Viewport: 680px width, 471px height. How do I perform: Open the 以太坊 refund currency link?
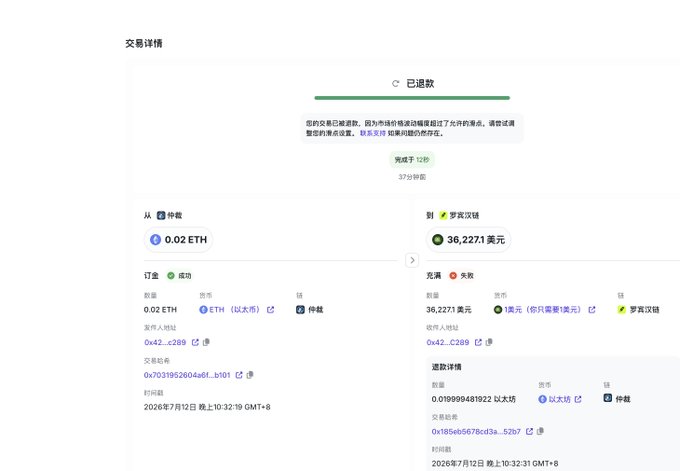(559, 399)
